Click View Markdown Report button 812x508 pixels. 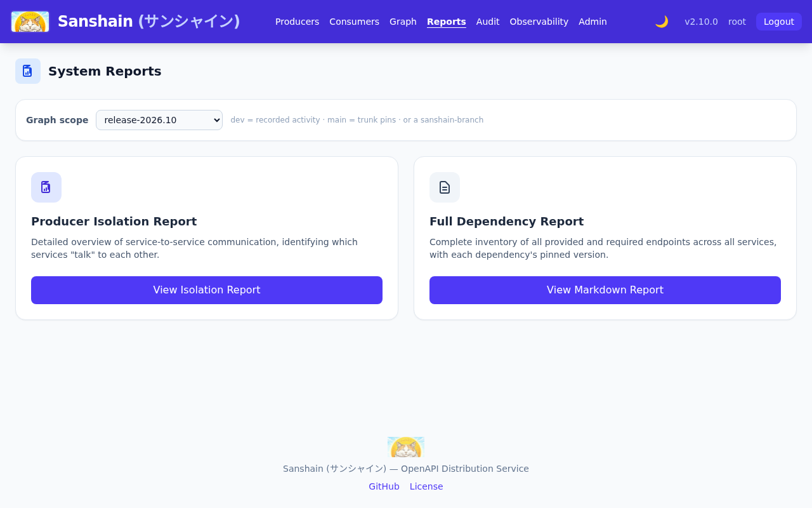point(605,290)
